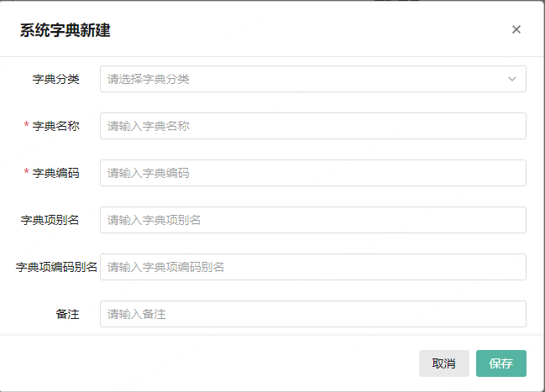This screenshot has width=545, height=392.
Task: Click into the 请输入备注 field
Action: (x=312, y=314)
